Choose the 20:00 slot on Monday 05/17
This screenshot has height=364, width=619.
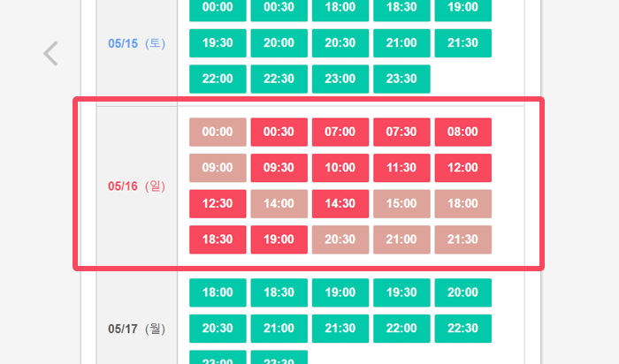click(x=462, y=292)
